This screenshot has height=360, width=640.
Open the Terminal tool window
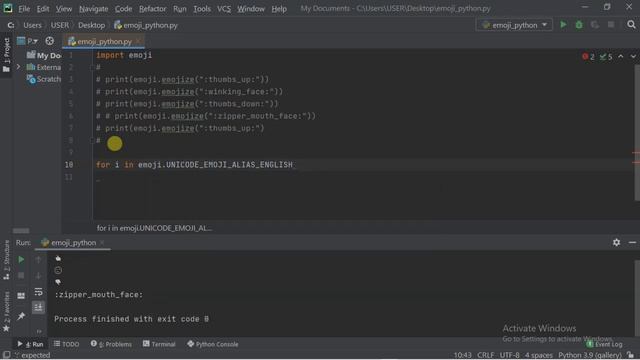(x=159, y=344)
